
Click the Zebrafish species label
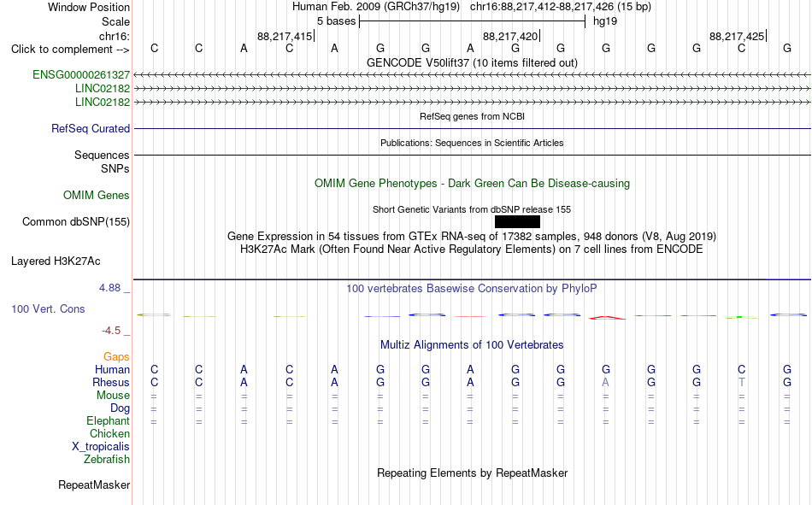coord(107,460)
